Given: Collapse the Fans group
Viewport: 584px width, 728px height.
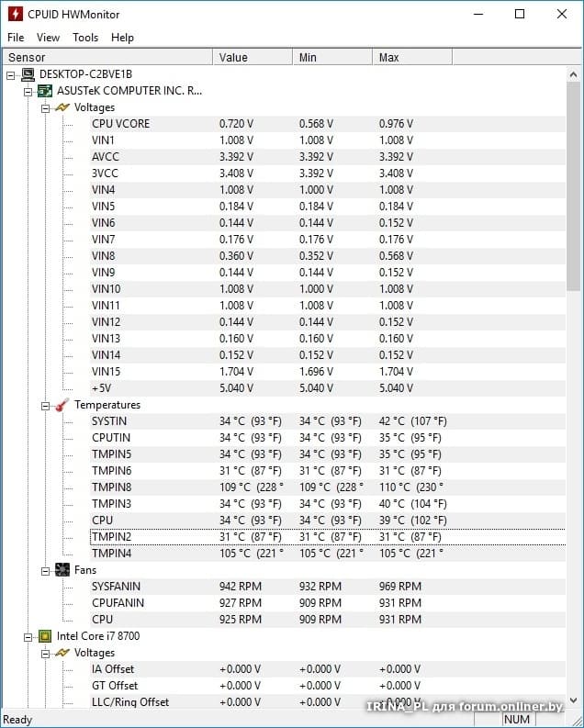Looking at the screenshot, I should 45,571.
